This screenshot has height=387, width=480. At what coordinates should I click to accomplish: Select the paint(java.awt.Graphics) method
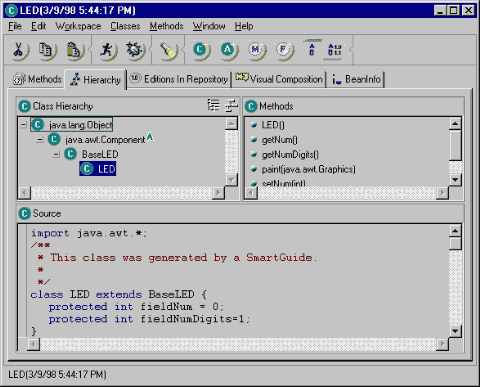[x=308, y=169]
